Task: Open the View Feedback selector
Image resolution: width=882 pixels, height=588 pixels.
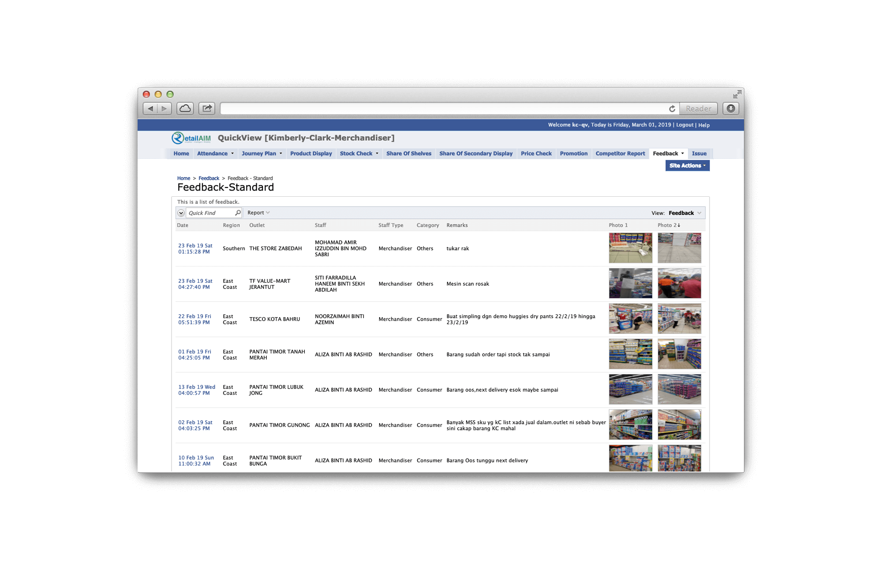Action: [x=684, y=213]
